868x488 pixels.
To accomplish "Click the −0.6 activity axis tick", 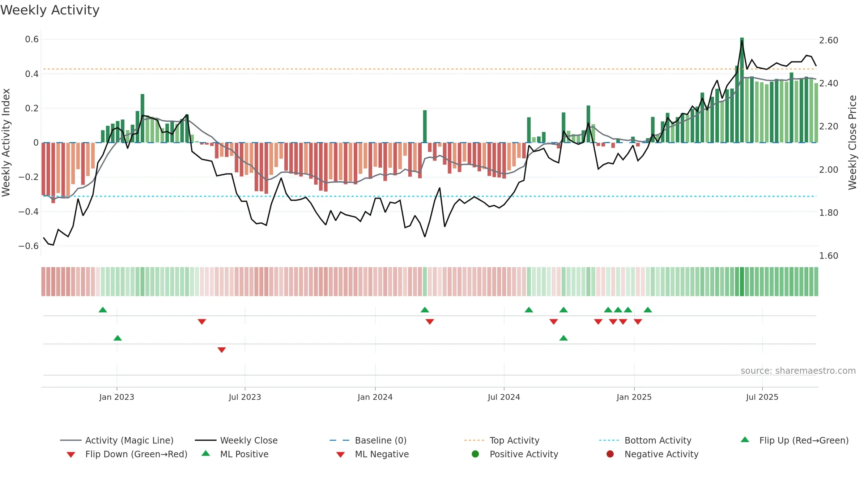I will coord(29,246).
